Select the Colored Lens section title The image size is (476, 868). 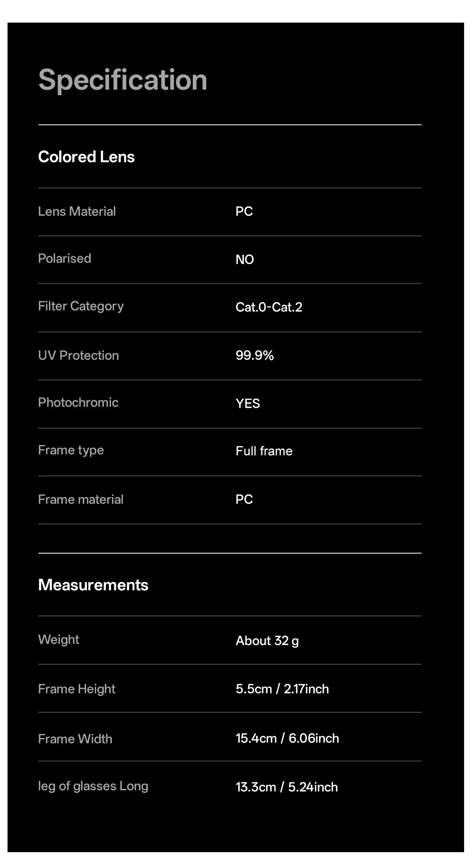86,157
